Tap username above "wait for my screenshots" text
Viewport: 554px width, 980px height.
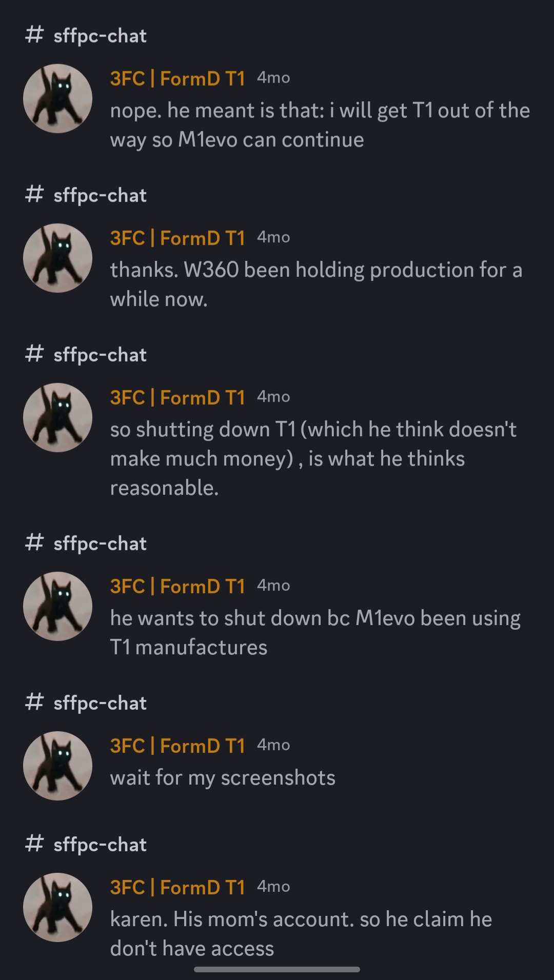[177, 746]
